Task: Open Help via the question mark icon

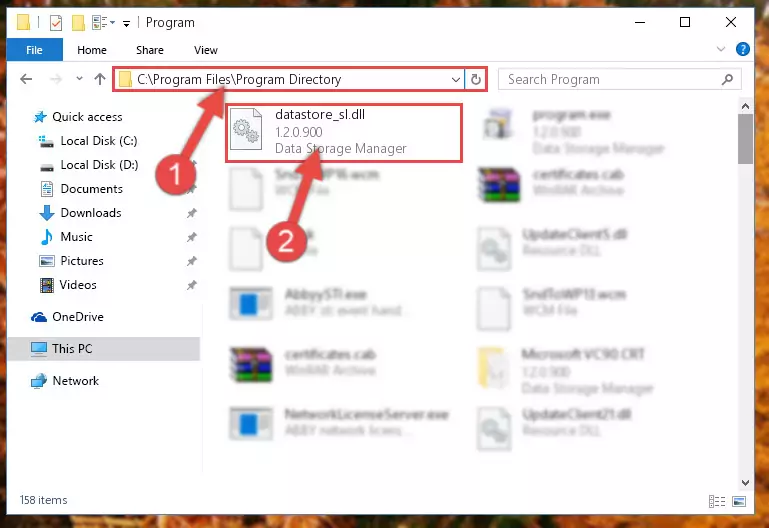Action: 743,49
